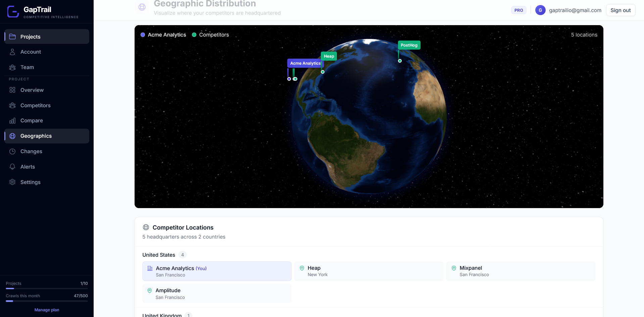Image resolution: width=644 pixels, height=317 pixels.
Task: Click the "5 locations" count text
Action: click(x=584, y=35)
